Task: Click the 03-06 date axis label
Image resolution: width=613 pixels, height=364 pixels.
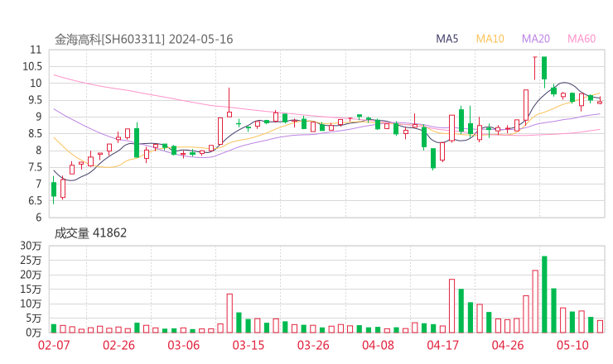Action: coord(184,345)
